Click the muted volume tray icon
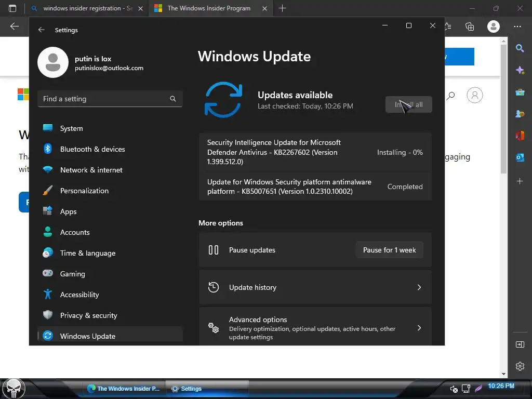532x399 pixels. 454,389
